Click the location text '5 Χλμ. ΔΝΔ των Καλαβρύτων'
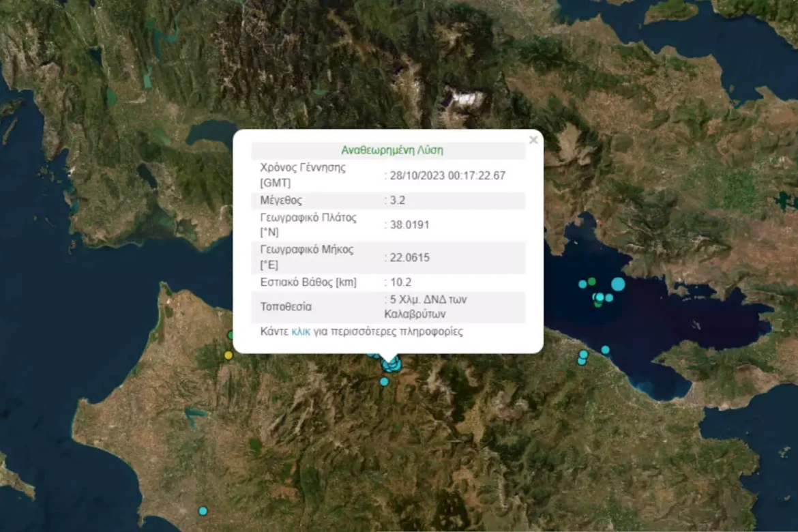 426,307
